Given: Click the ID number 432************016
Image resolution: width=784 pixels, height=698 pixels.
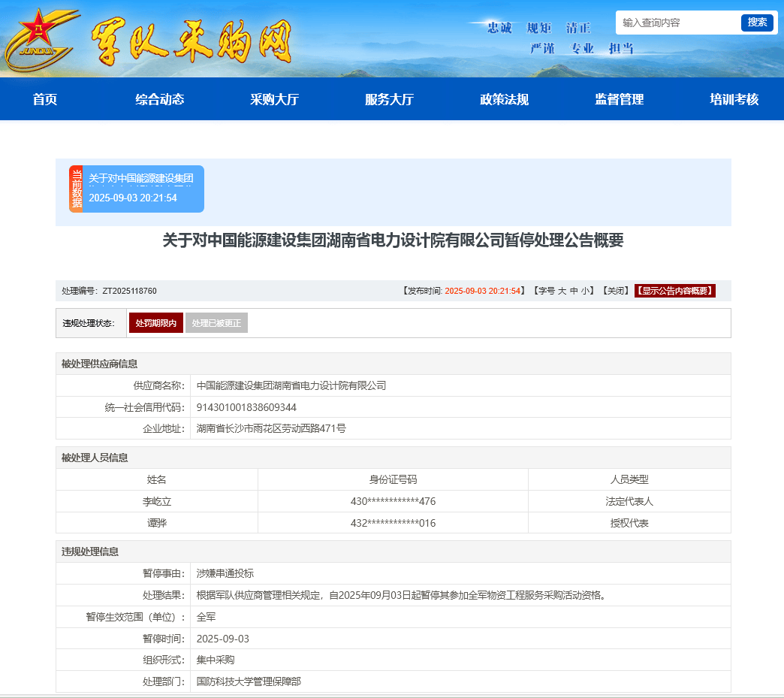Looking at the screenshot, I should tap(393, 523).
